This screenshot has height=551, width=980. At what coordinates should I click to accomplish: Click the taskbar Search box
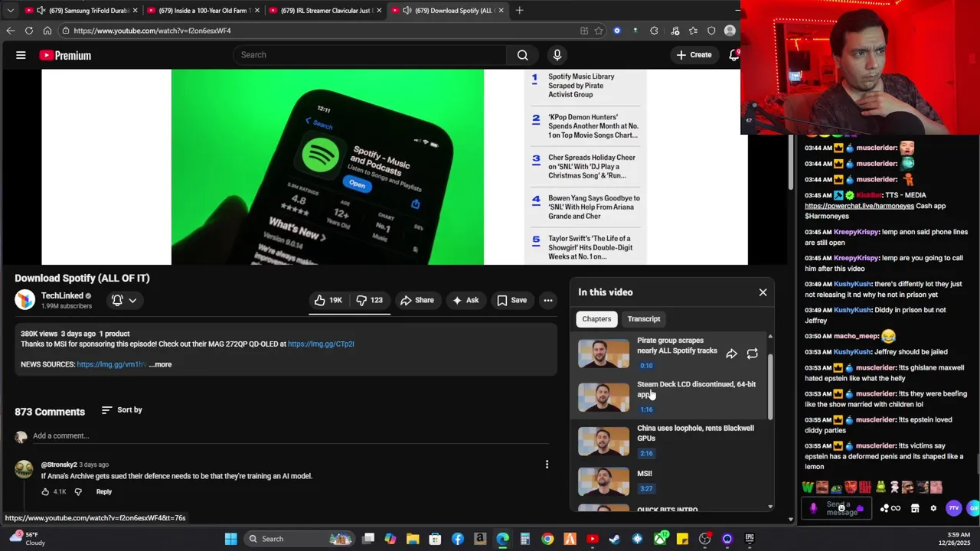[x=300, y=539]
